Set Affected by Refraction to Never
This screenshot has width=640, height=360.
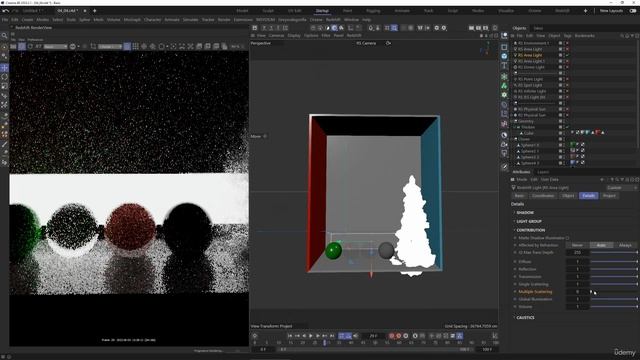tap(577, 245)
